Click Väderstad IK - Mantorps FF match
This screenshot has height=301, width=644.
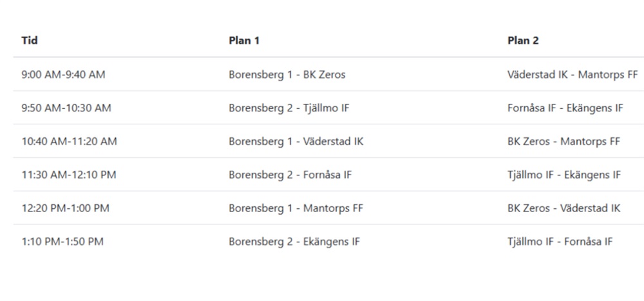pos(573,75)
